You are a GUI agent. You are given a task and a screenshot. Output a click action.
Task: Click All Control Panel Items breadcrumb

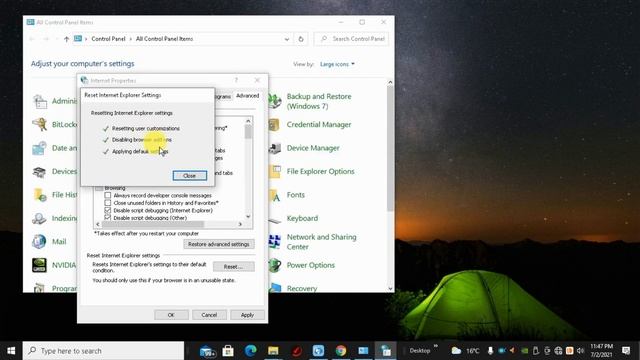[164, 39]
